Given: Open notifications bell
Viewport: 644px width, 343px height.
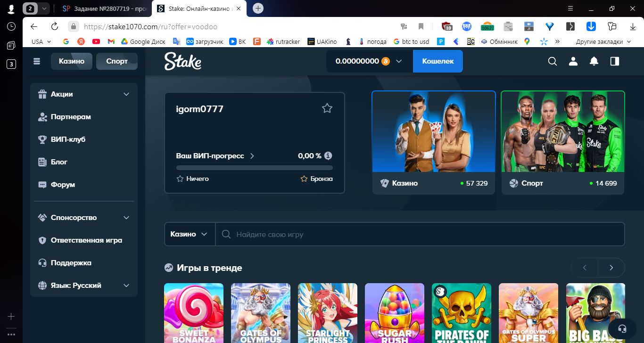Looking at the screenshot, I should [594, 61].
